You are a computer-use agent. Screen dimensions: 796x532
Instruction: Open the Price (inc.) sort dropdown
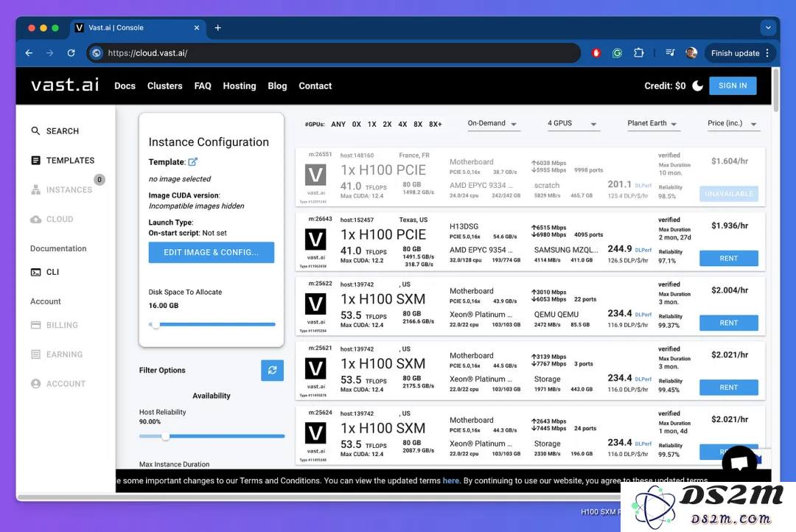(x=733, y=123)
